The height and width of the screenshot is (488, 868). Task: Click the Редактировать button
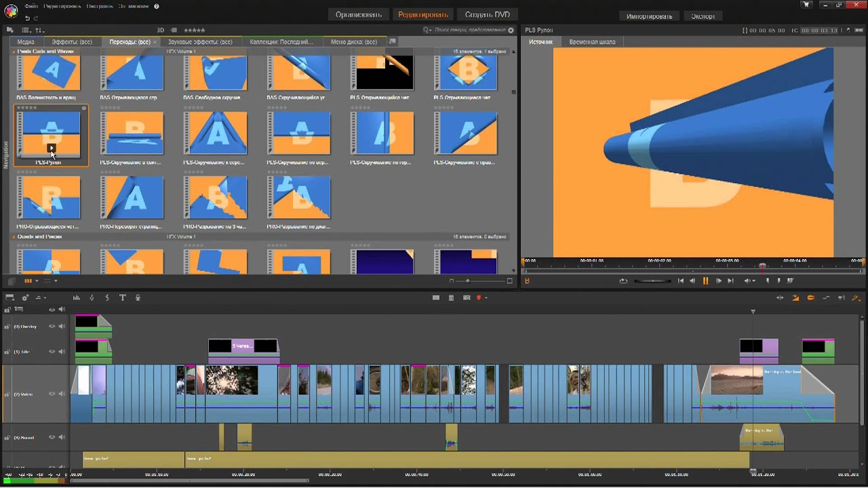[423, 14]
